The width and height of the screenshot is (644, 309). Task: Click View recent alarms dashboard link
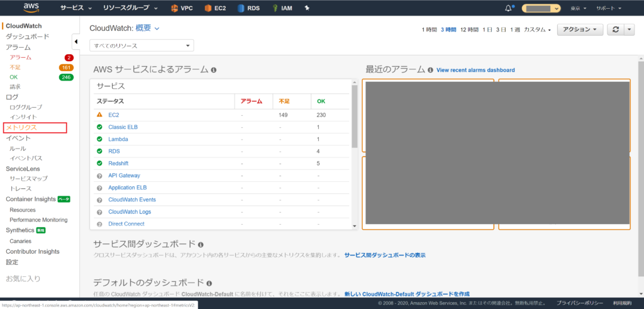click(x=475, y=70)
